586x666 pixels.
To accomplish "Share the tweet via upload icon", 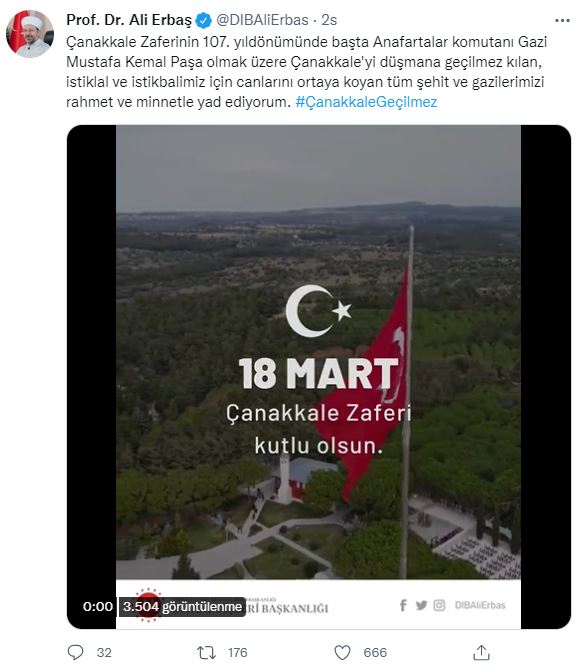I will click(481, 652).
